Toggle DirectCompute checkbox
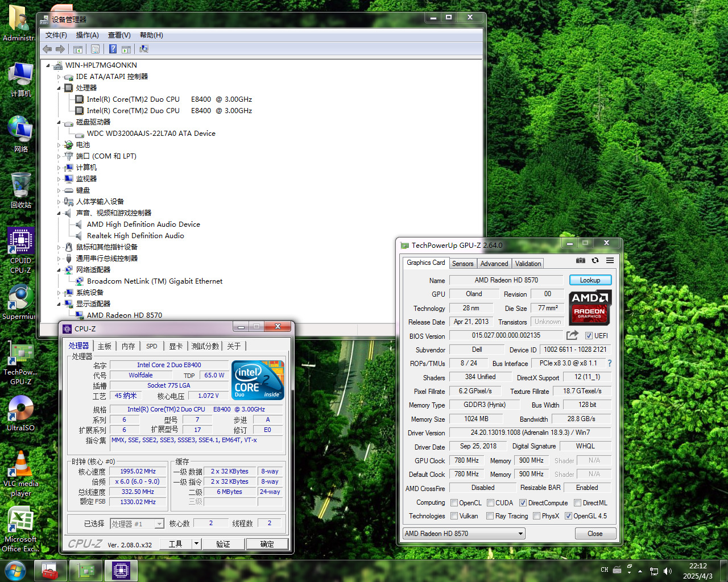 click(x=523, y=503)
